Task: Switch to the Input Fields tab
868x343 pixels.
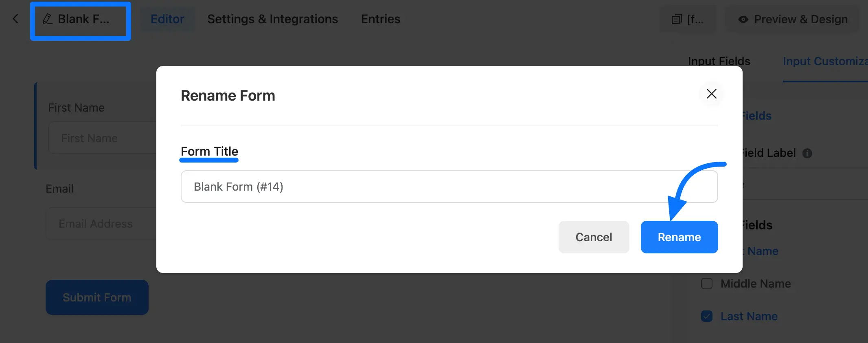Action: point(719,61)
